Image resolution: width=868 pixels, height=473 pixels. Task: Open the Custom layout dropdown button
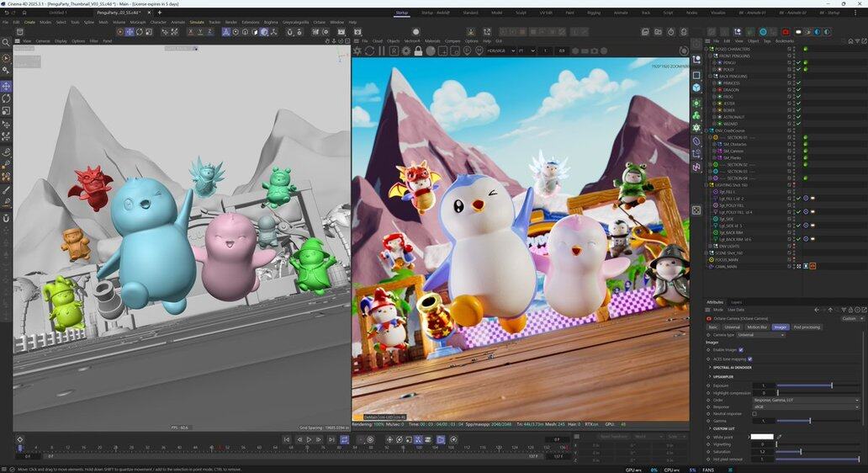tap(853, 318)
